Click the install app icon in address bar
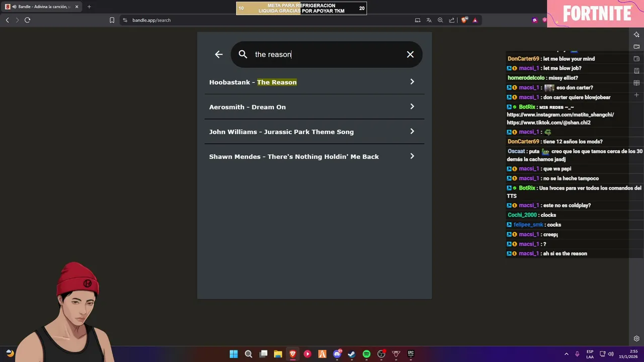This screenshot has height=362, width=644. (x=418, y=20)
